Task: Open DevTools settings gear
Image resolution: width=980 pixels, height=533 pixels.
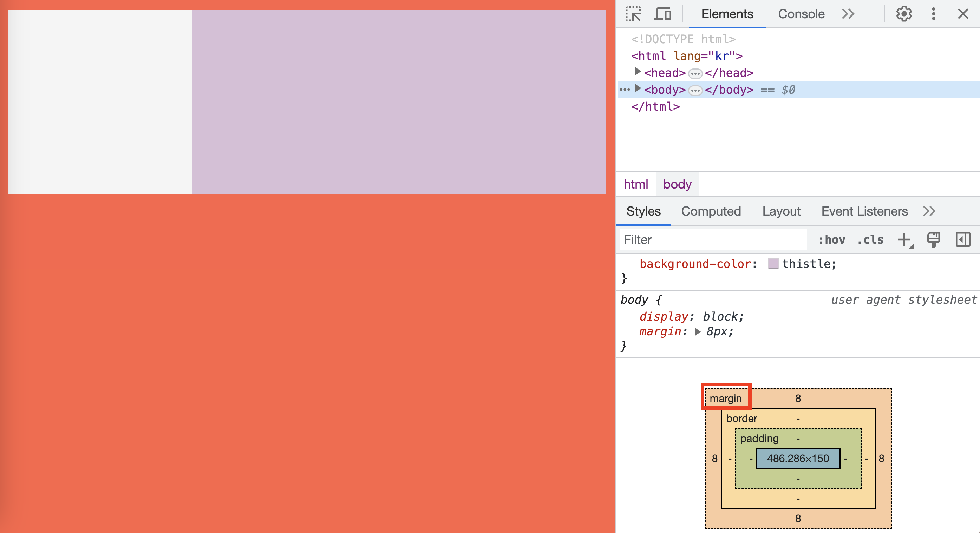Action: [904, 14]
